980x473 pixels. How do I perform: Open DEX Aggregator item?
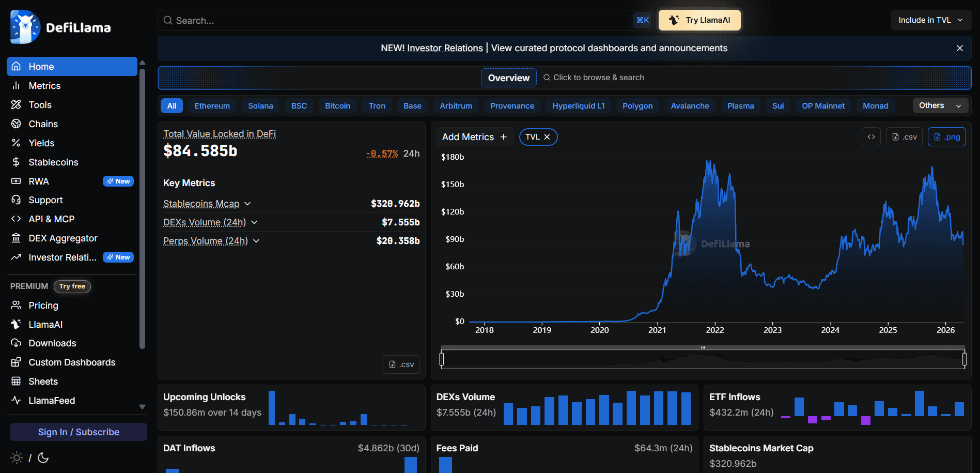(72, 238)
